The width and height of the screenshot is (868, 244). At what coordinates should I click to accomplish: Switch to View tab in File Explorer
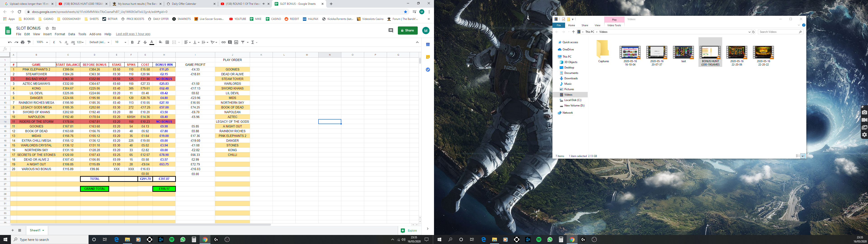coord(597,25)
